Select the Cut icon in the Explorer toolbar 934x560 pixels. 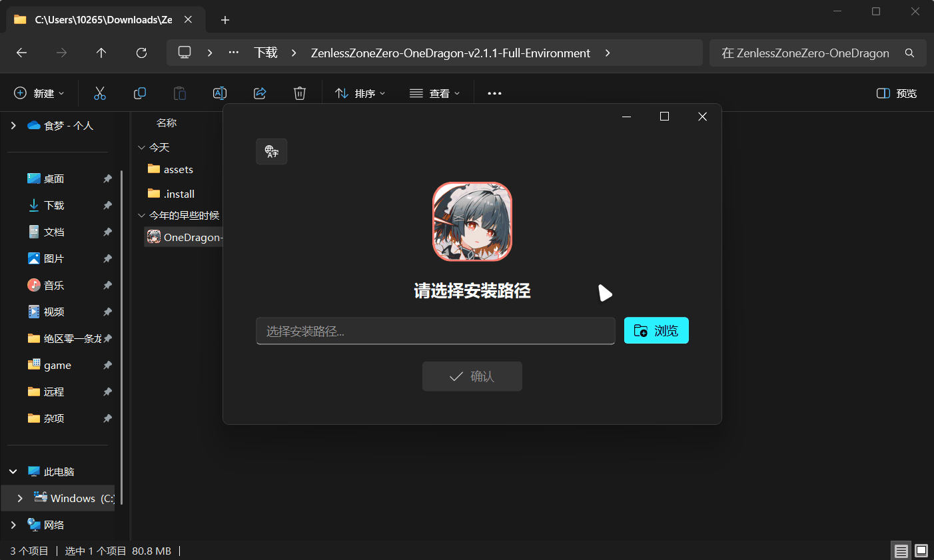click(x=100, y=93)
